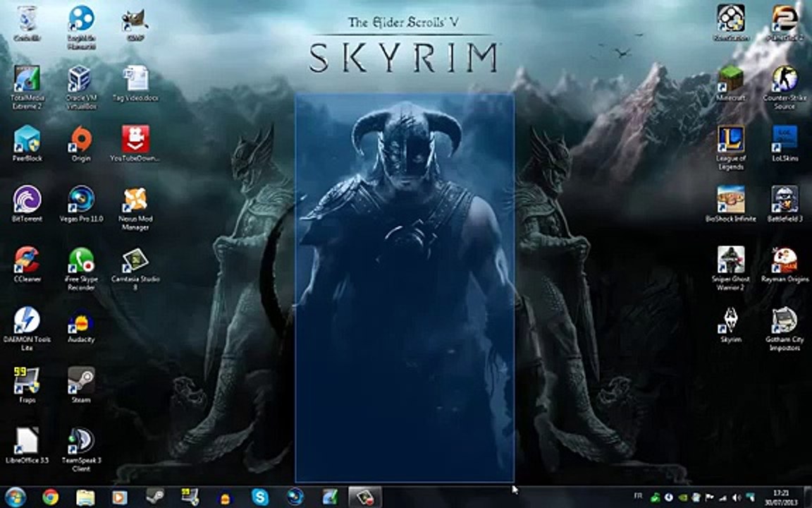Image resolution: width=812 pixels, height=508 pixels.
Task: Switch to Steam in the taskbar
Action: pyautogui.click(x=155, y=497)
